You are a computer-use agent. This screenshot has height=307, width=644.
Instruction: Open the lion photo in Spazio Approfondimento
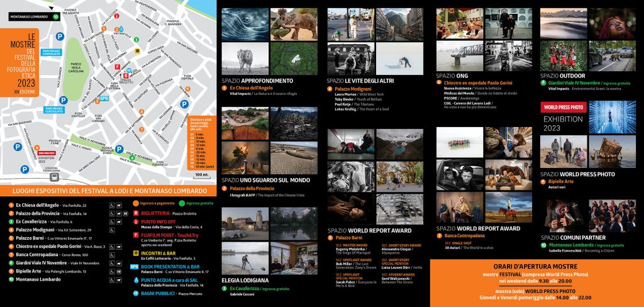coord(245,59)
